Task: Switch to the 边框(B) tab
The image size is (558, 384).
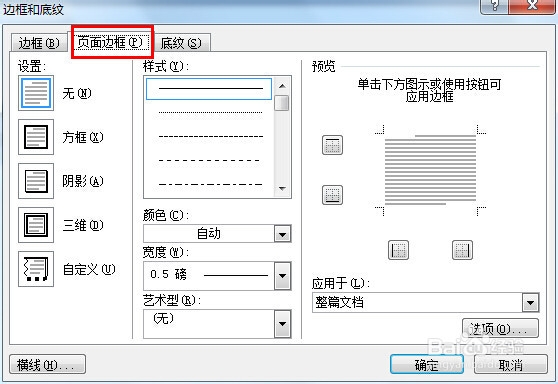Action: [x=39, y=43]
